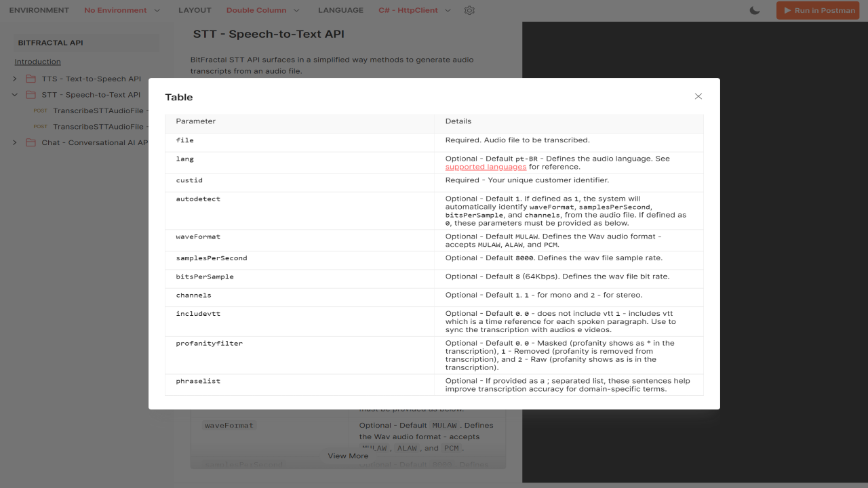
Task: Click the LAYOUT label in top bar
Action: tap(195, 10)
